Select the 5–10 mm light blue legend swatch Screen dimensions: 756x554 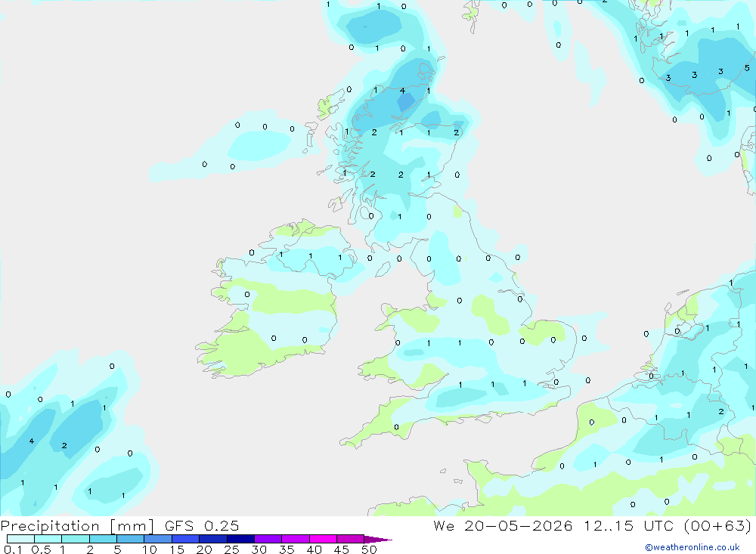(x=130, y=539)
